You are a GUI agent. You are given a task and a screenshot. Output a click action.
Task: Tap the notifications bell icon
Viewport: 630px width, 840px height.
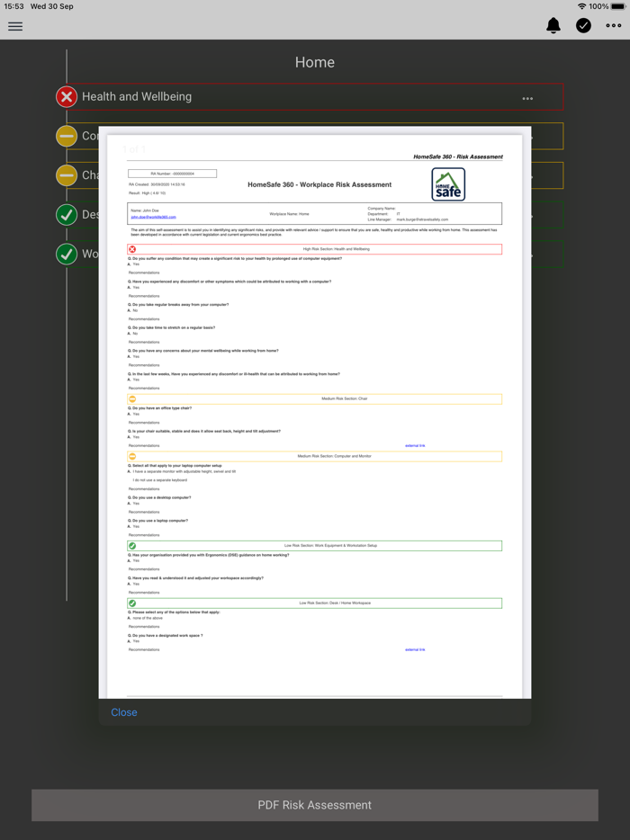tap(553, 25)
